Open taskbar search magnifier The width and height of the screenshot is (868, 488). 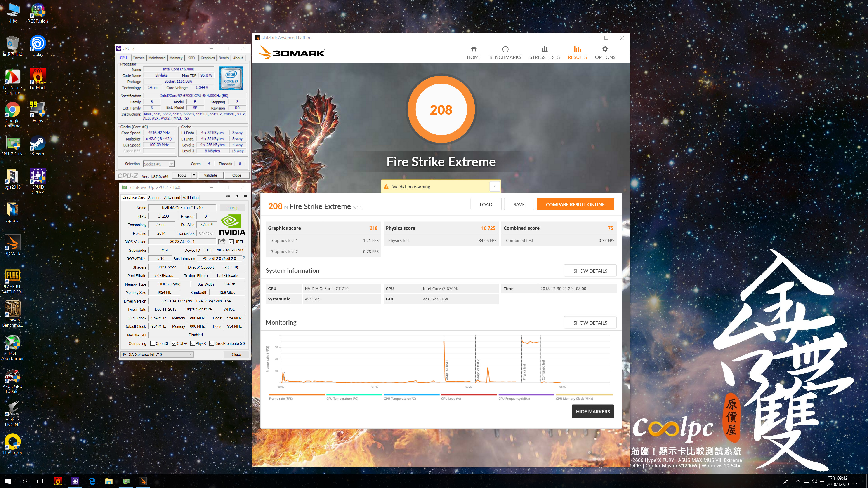pos(24,481)
